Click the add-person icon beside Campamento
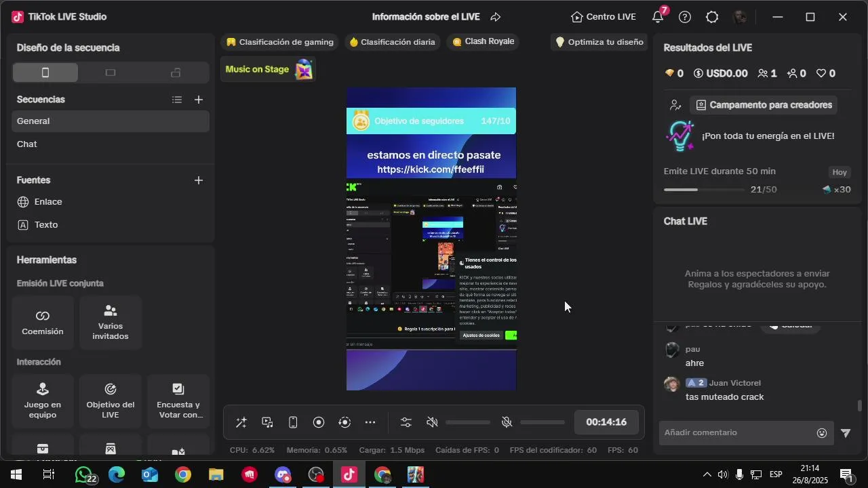 click(x=675, y=105)
